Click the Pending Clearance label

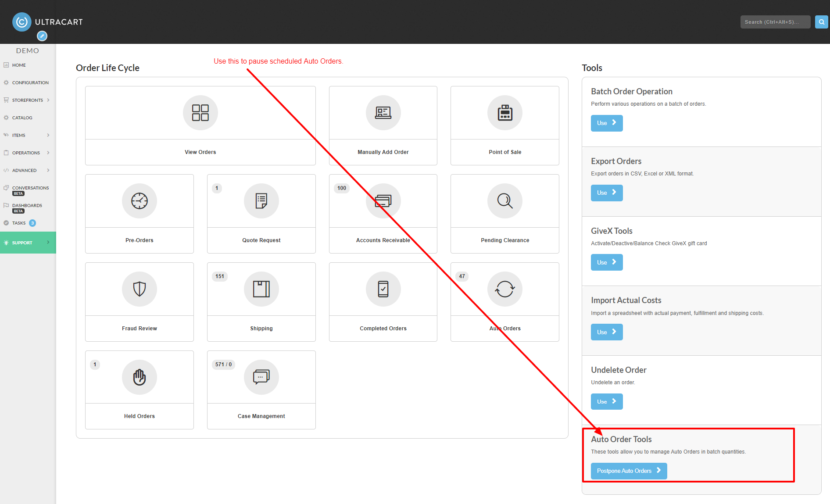coord(505,240)
